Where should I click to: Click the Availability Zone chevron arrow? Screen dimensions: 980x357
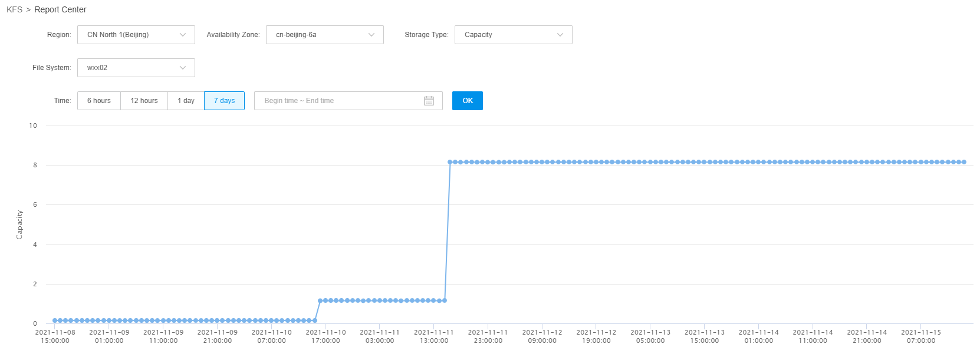[x=371, y=35]
